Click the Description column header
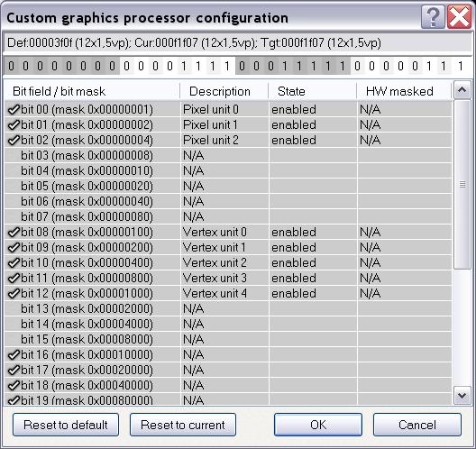This screenshot has height=449, width=476. coord(224,91)
